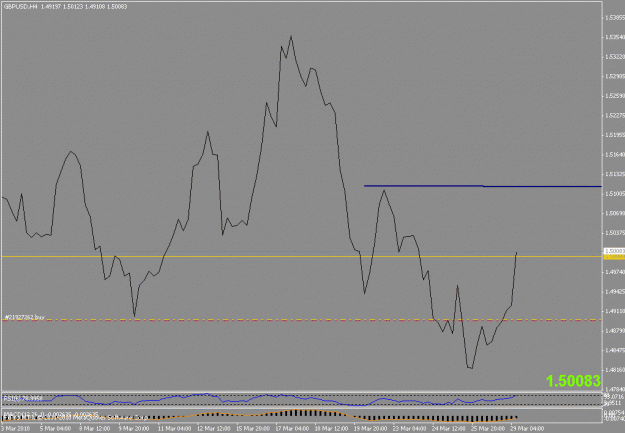Click the 1.53220 price scale value
Screen dimensions: 625x433
coord(615,57)
